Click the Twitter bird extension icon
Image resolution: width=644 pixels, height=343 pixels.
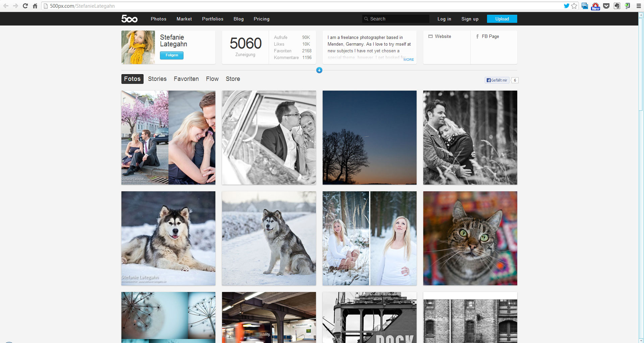coord(567,6)
